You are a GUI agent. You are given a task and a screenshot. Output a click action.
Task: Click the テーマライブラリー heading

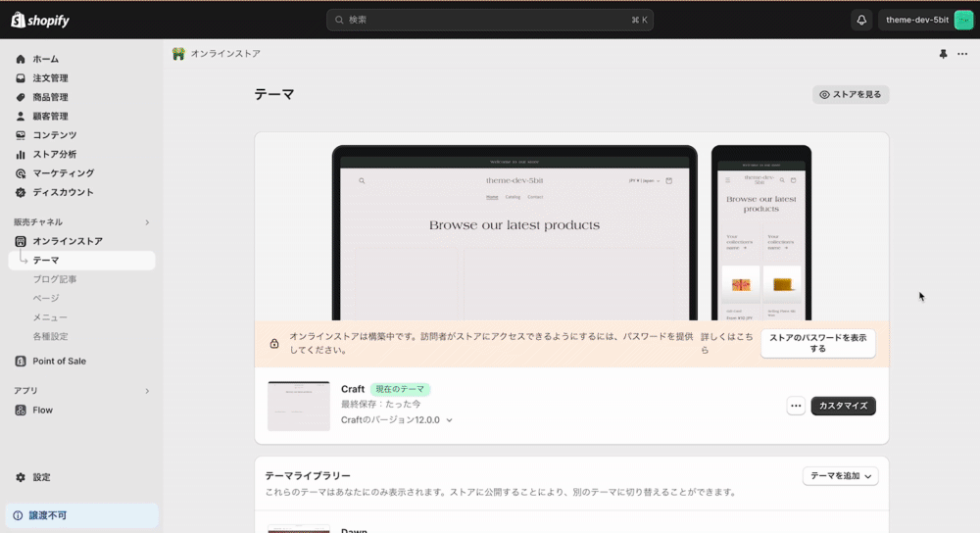point(308,476)
